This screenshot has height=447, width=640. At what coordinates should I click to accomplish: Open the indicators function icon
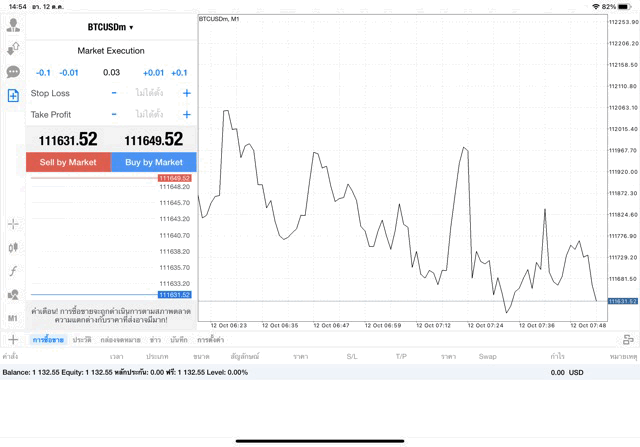[x=13, y=271]
